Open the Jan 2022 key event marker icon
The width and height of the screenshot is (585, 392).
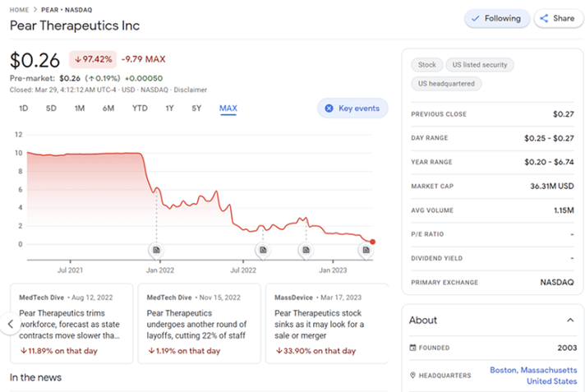(156, 250)
